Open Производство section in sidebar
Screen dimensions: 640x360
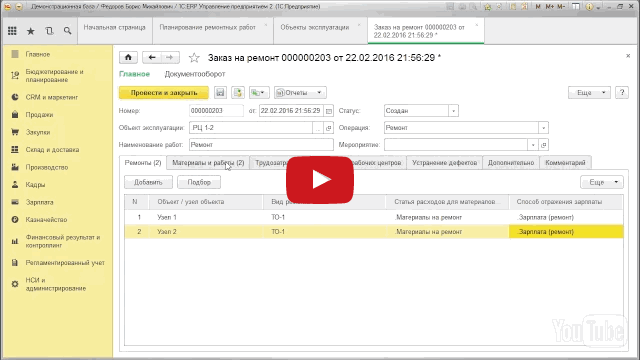47,167
